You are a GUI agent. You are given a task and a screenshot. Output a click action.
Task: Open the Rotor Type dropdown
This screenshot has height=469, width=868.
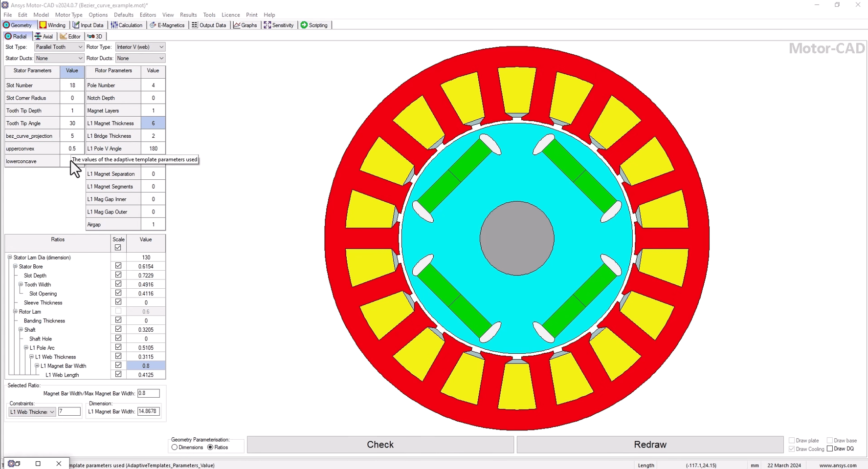pyautogui.click(x=140, y=46)
